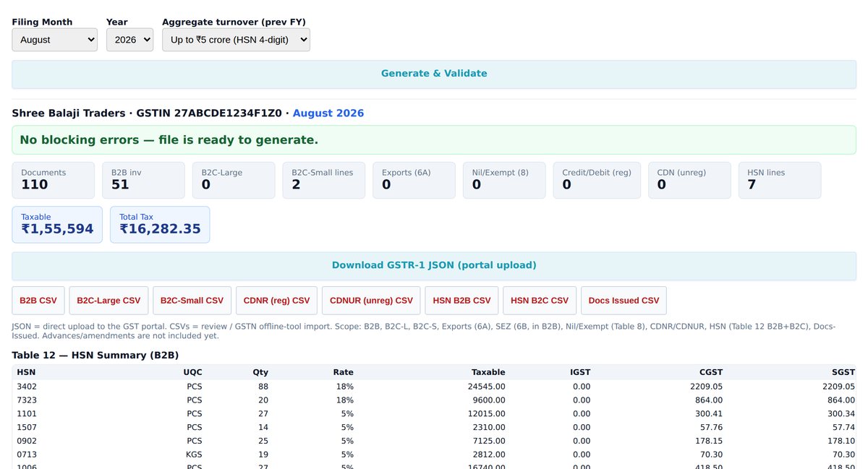
Task: Select HSN code 0902 cell
Action: [x=27, y=442]
